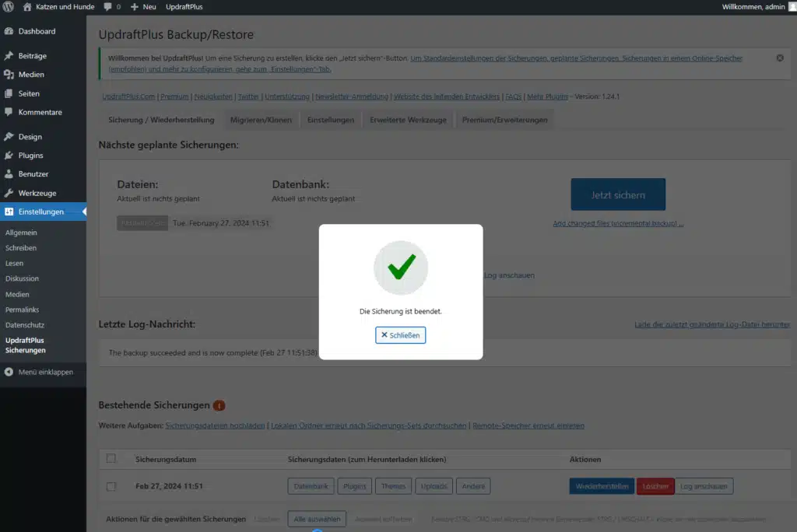
Task: Click the orange badge beside Bestehende Sicherungen
Action: [219, 405]
